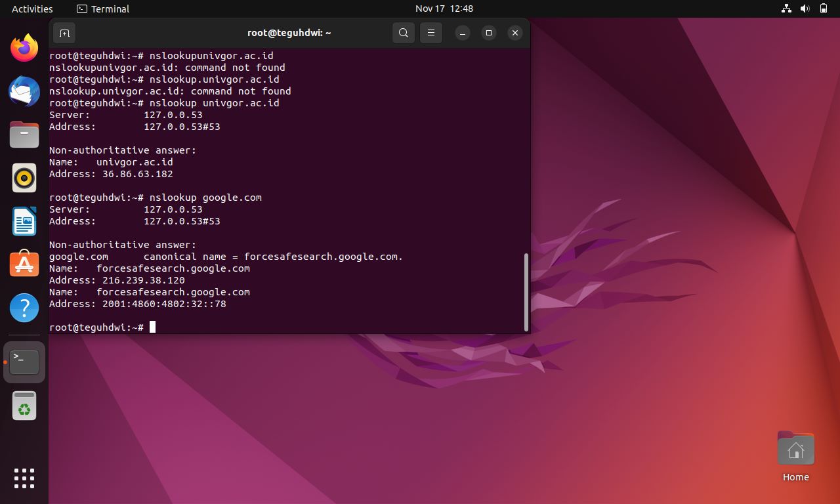Click the battery status icon

824,9
